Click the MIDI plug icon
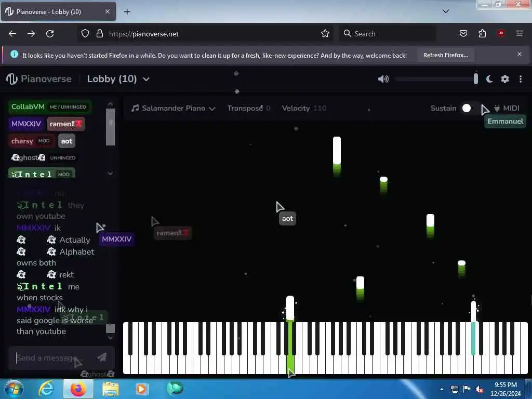Viewport: 532px width, 399px height. [497, 108]
